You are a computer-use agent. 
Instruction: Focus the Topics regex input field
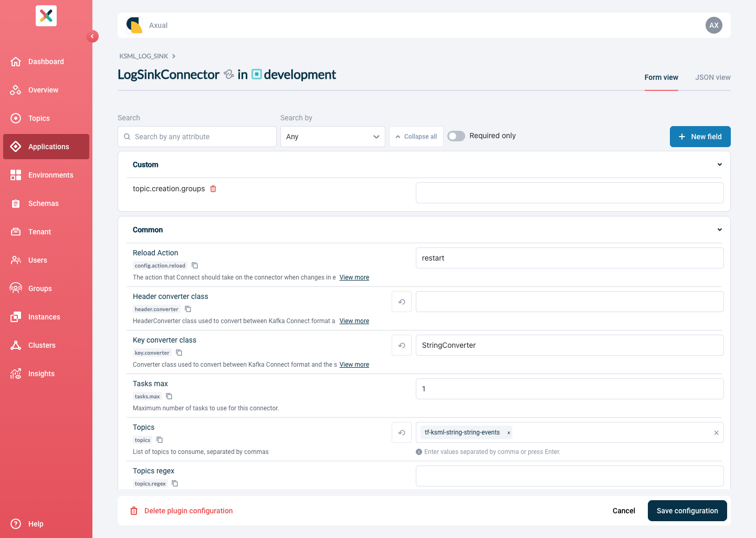(570, 476)
